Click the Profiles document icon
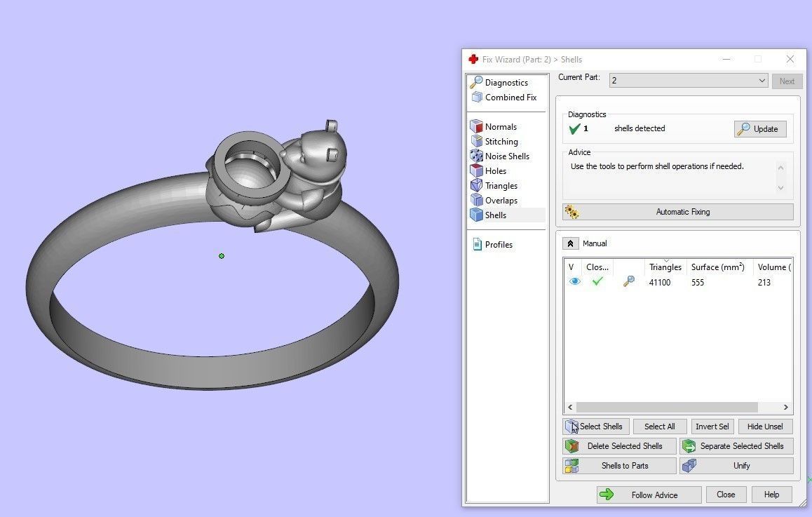The height and width of the screenshot is (517, 812). pos(478,245)
